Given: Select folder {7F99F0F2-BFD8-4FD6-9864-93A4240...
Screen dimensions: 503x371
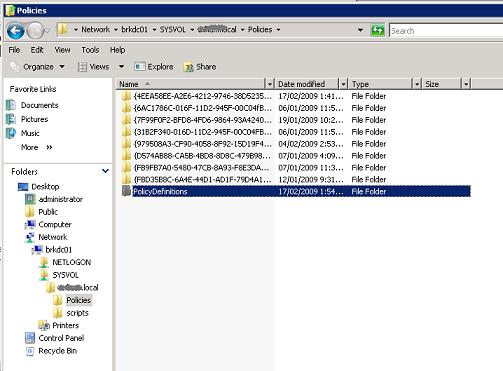Looking at the screenshot, I should 203,120.
